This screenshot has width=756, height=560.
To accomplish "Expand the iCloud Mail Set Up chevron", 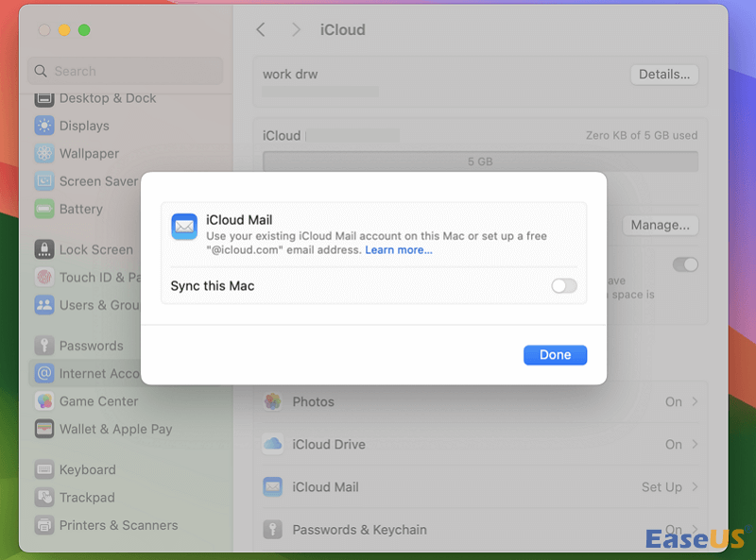I will point(695,486).
